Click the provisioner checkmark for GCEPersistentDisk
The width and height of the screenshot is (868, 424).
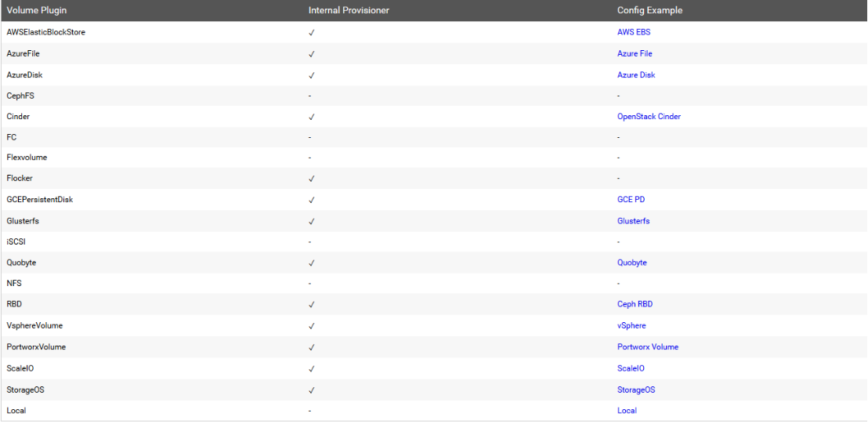[312, 200]
